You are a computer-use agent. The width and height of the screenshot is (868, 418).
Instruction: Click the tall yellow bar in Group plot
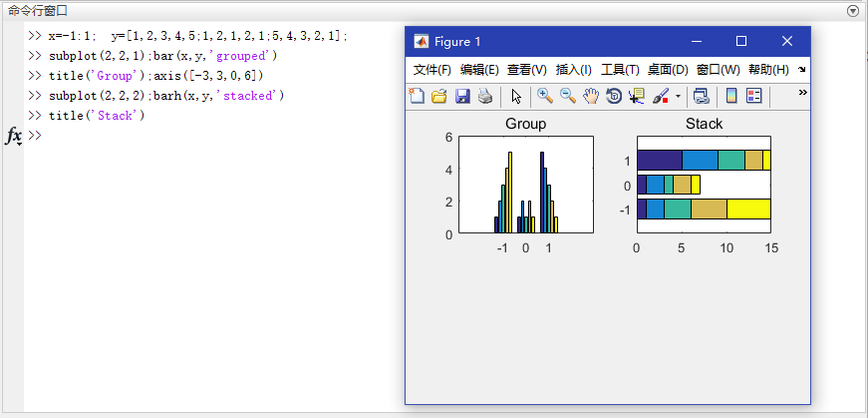(510, 193)
